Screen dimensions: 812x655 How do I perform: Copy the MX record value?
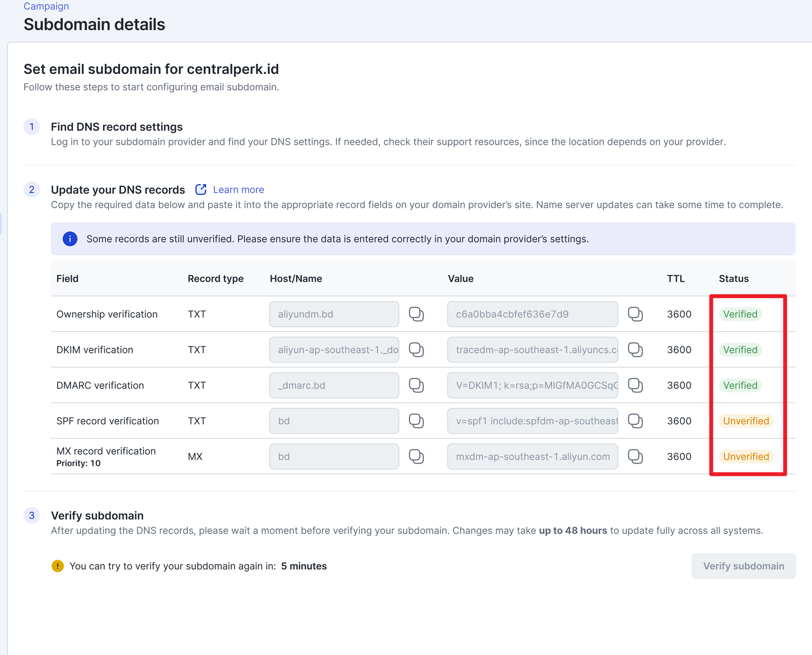[x=635, y=456]
